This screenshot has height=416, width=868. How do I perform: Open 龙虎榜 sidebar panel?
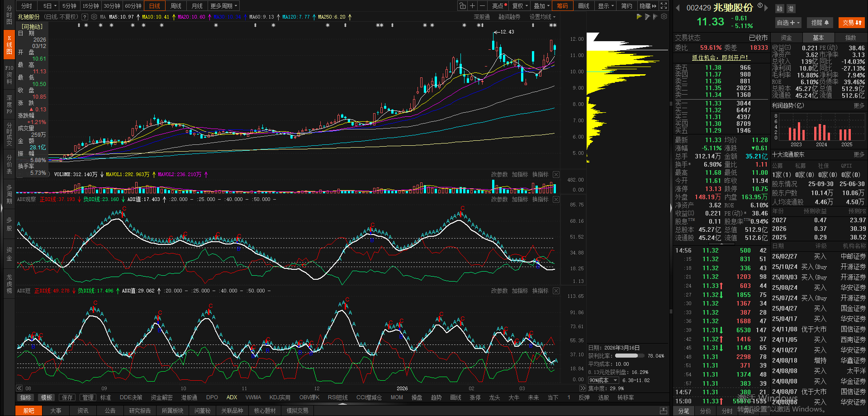(9, 284)
